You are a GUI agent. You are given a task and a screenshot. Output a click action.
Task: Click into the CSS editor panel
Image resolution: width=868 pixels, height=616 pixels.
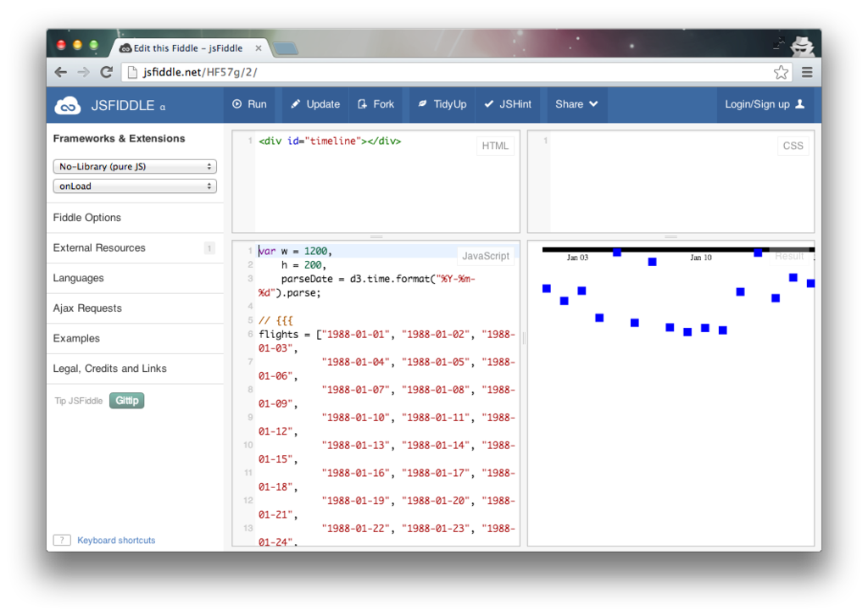tap(671, 181)
